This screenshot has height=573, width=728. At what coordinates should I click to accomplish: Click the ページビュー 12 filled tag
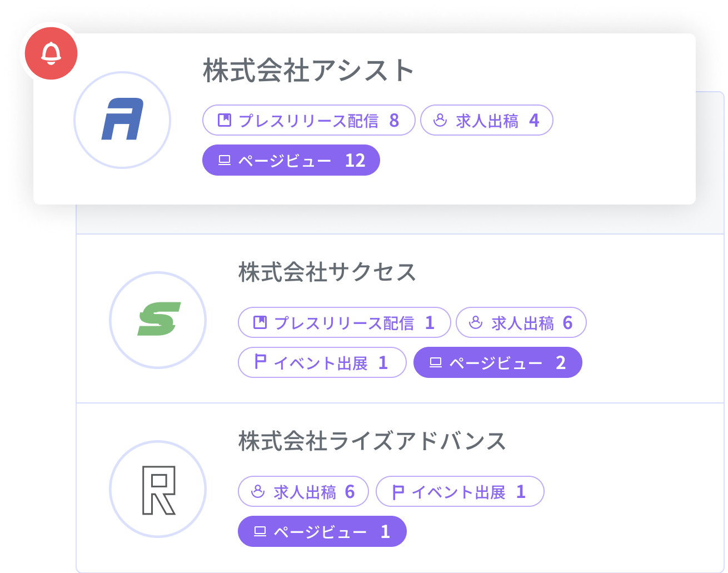click(x=291, y=160)
